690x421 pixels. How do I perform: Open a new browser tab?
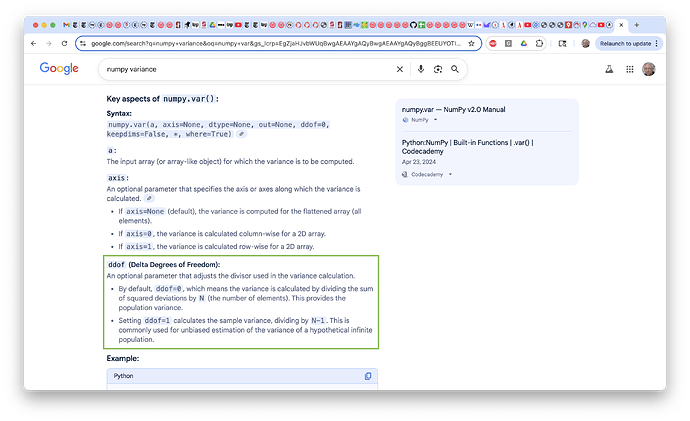tap(636, 25)
